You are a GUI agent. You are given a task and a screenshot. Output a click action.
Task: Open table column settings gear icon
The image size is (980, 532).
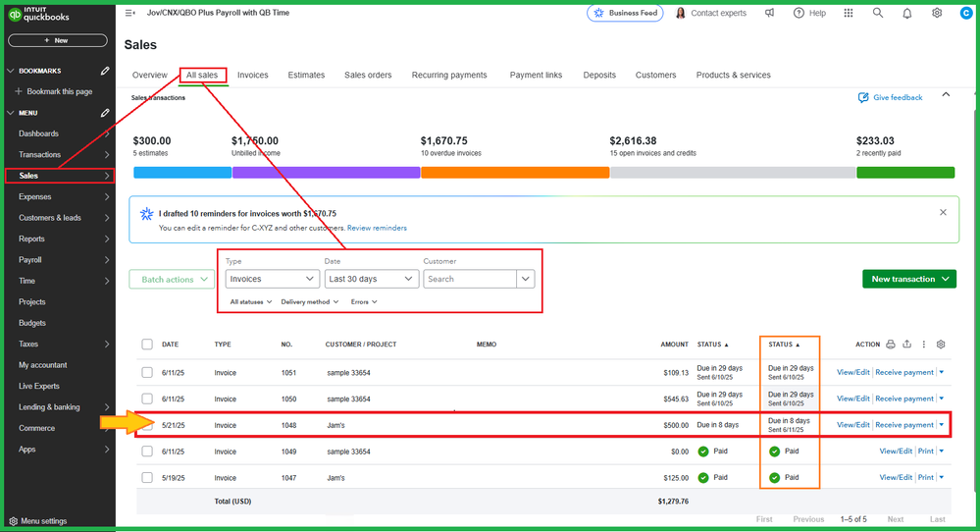pyautogui.click(x=941, y=344)
